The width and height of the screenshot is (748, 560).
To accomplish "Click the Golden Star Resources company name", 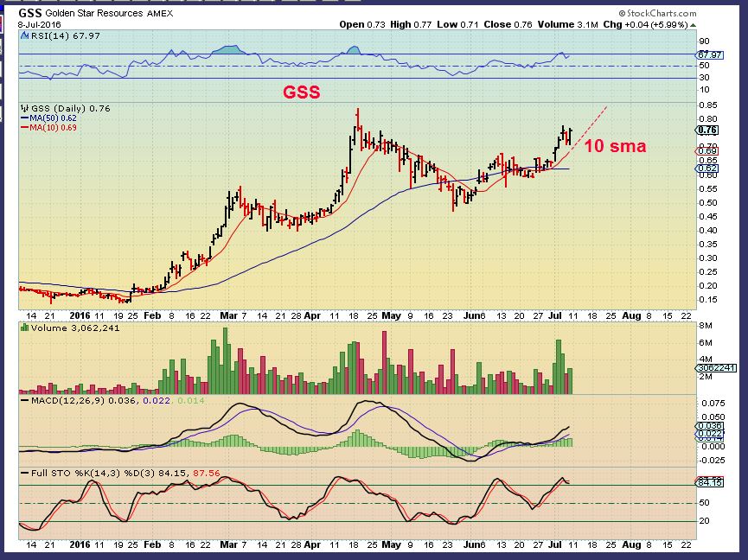I will [x=94, y=13].
